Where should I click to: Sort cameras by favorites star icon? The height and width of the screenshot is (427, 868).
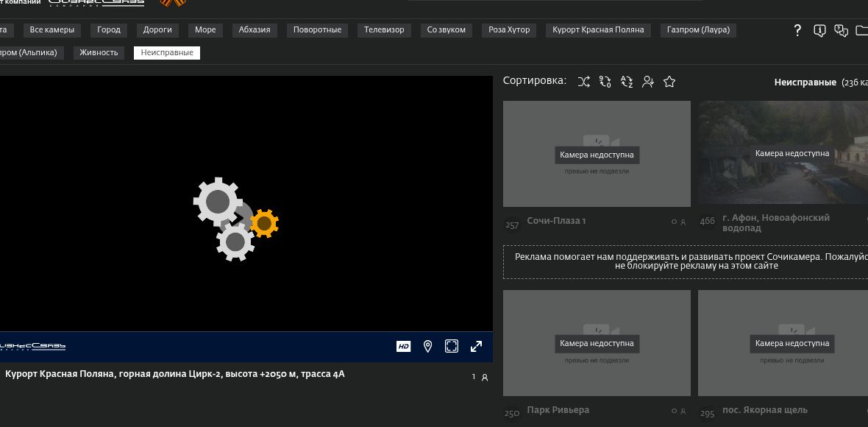(x=669, y=82)
